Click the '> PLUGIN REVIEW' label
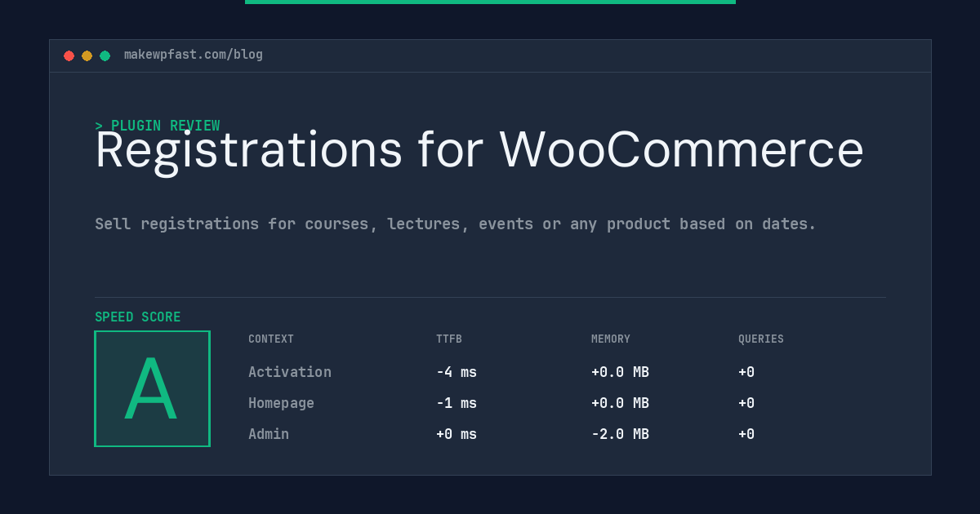 158,126
